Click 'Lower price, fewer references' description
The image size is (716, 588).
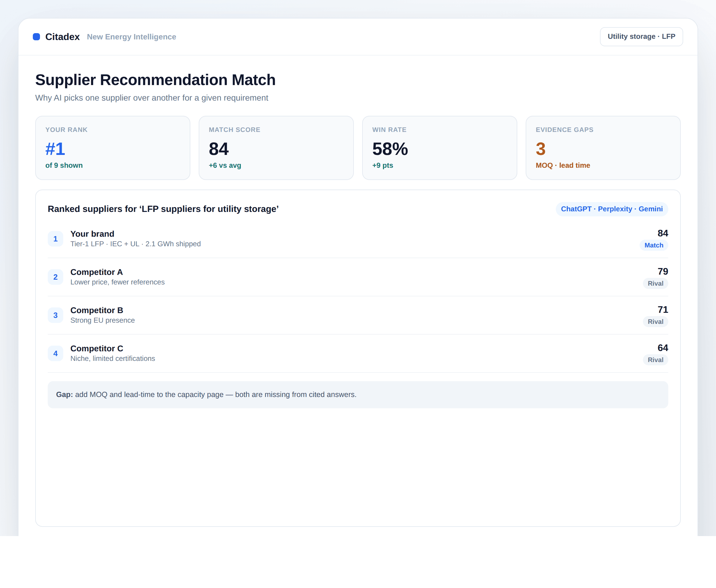[x=118, y=282]
